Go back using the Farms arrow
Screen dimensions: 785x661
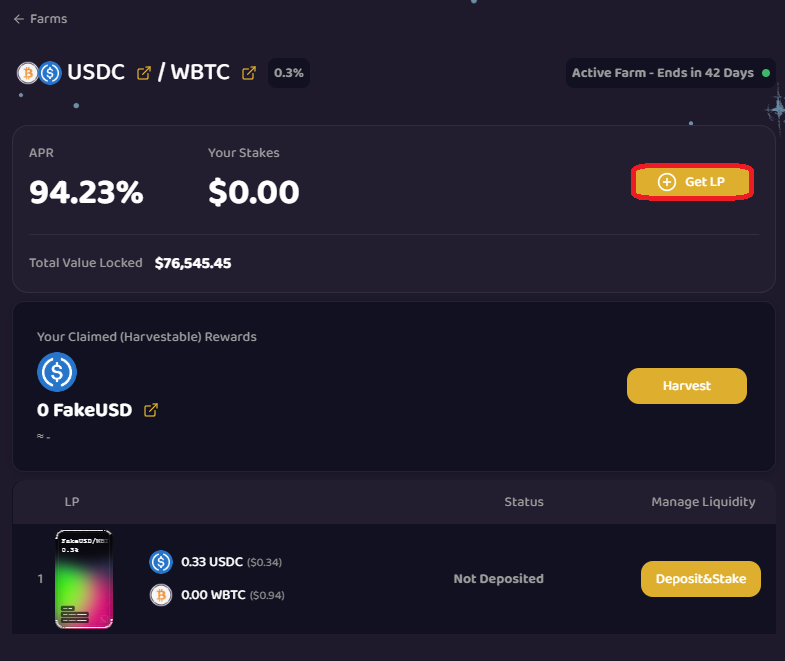tap(18, 19)
